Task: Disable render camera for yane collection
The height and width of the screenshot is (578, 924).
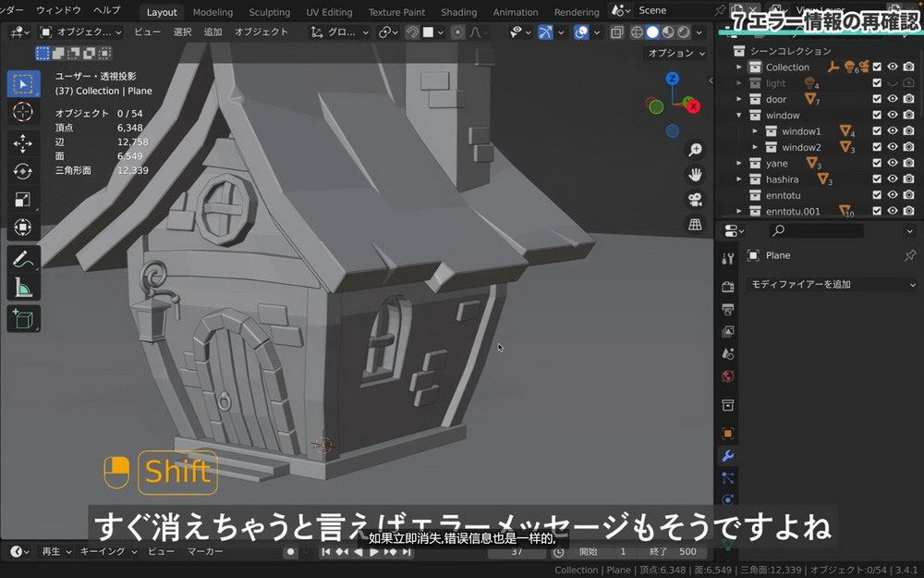Action: click(x=908, y=163)
